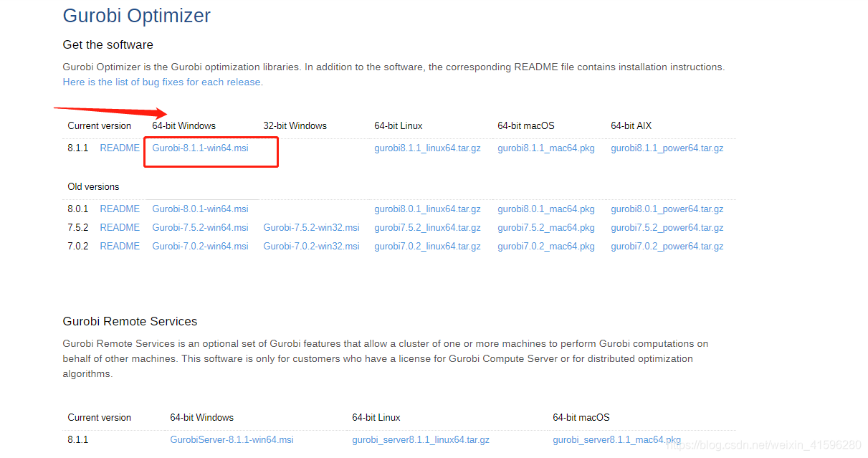Download Gurobi-7.0.2-win64.msi
The height and width of the screenshot is (458, 868).
[200, 246]
